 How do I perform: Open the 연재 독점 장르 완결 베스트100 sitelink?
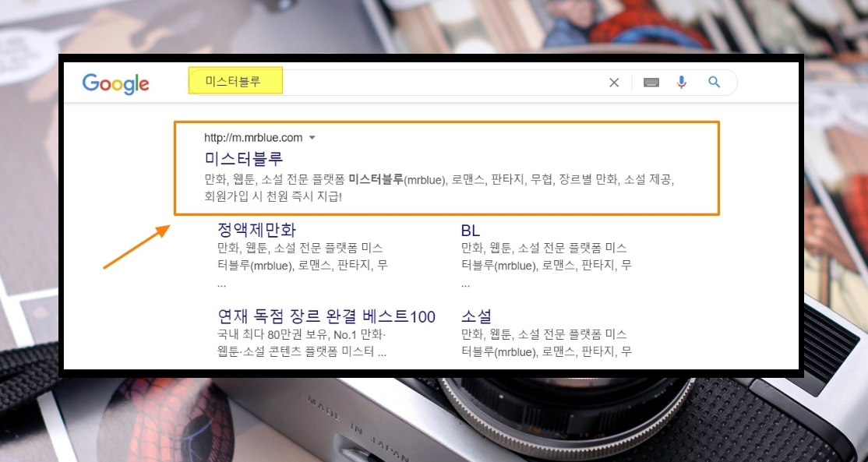click(x=326, y=316)
